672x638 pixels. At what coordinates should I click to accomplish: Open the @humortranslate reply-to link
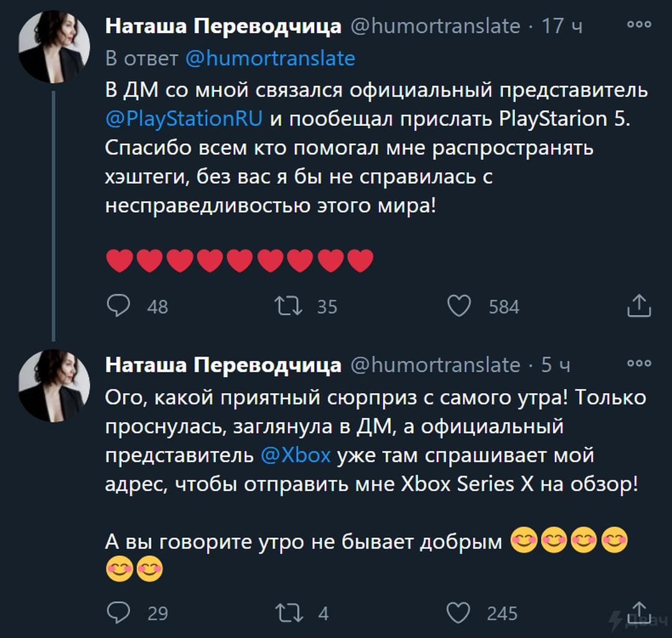coord(270,59)
